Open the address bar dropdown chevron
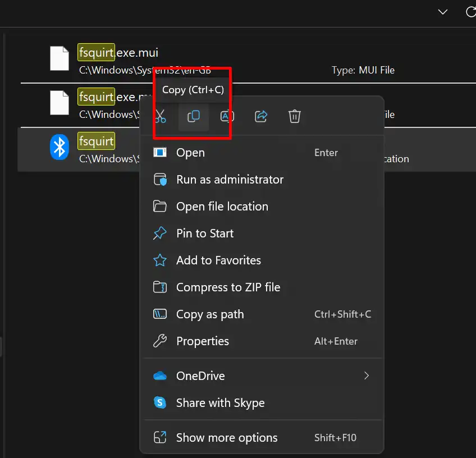The height and width of the screenshot is (458, 476). [x=443, y=12]
